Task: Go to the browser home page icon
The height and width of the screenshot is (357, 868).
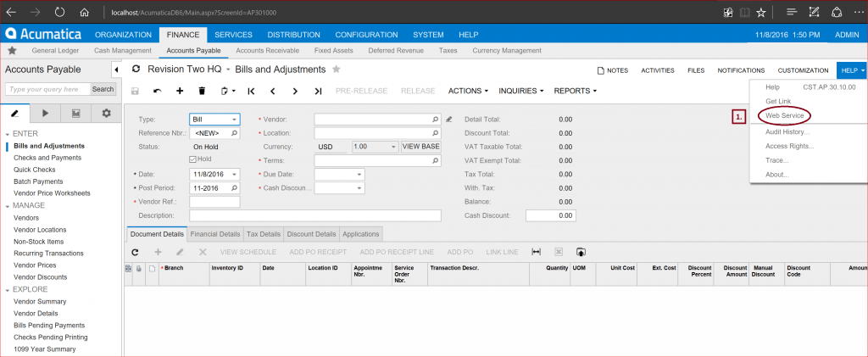Action: (85, 12)
